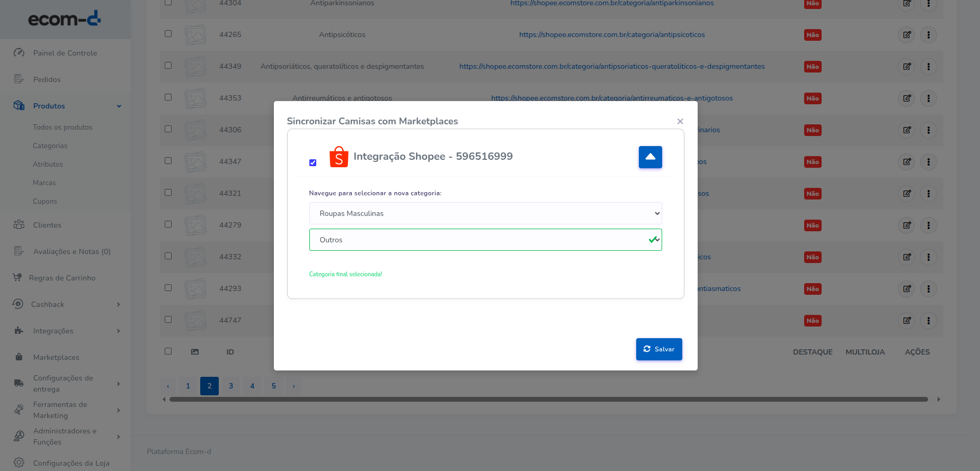Open more options for row 44349
The width and height of the screenshot is (980, 471).
(x=928, y=67)
